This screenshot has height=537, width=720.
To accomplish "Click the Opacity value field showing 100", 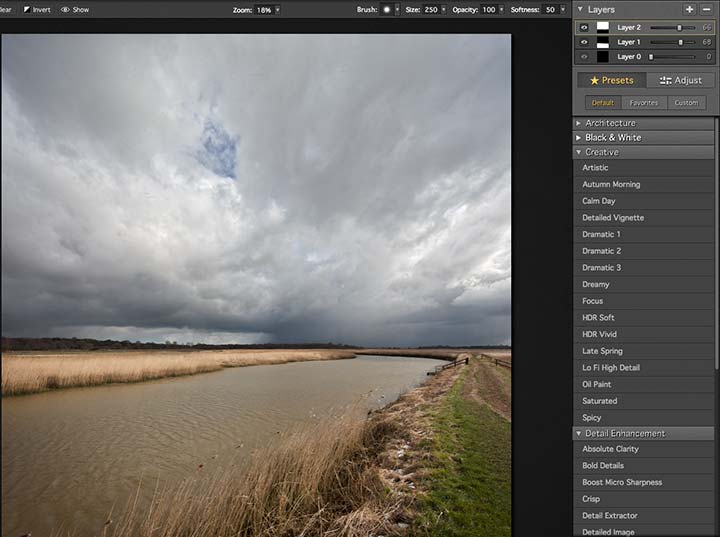I will click(489, 10).
